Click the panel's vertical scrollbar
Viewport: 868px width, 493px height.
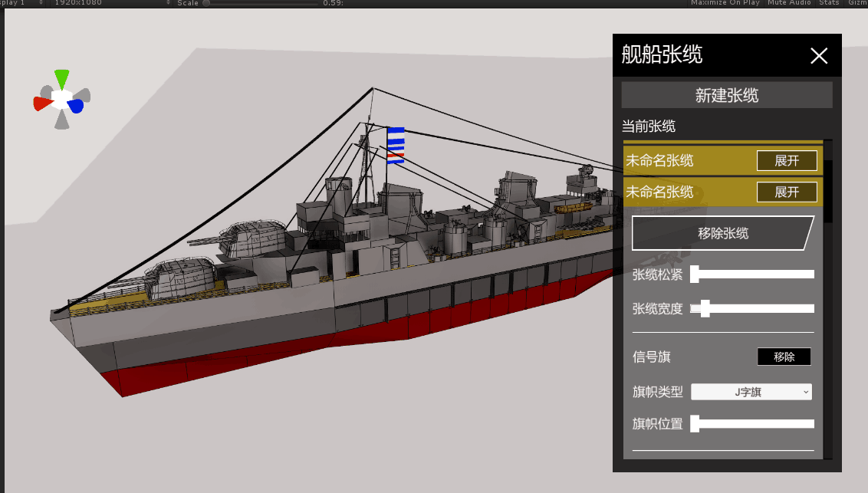(x=828, y=299)
